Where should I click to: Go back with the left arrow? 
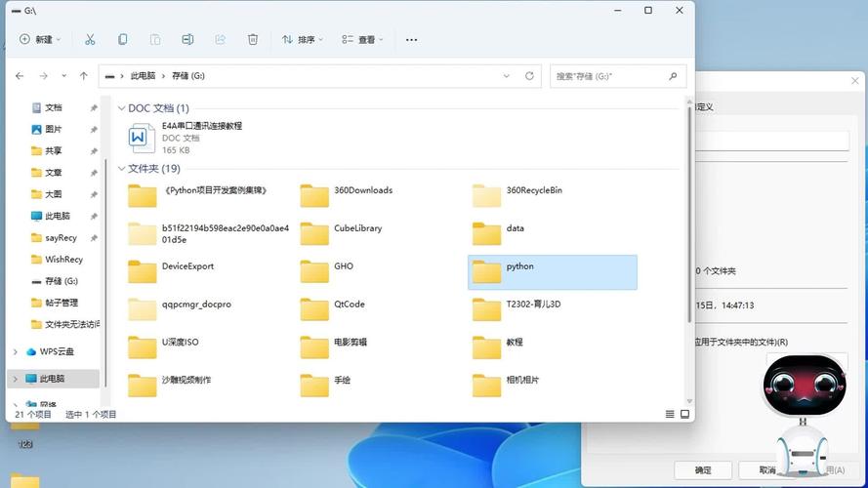pyautogui.click(x=20, y=76)
